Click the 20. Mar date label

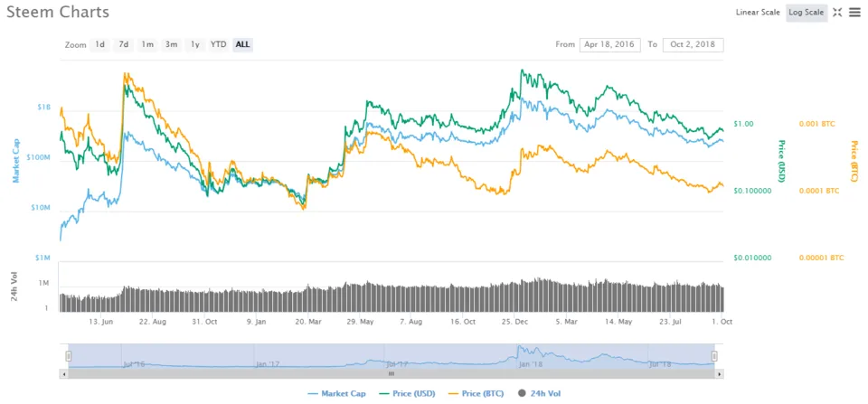click(x=309, y=321)
